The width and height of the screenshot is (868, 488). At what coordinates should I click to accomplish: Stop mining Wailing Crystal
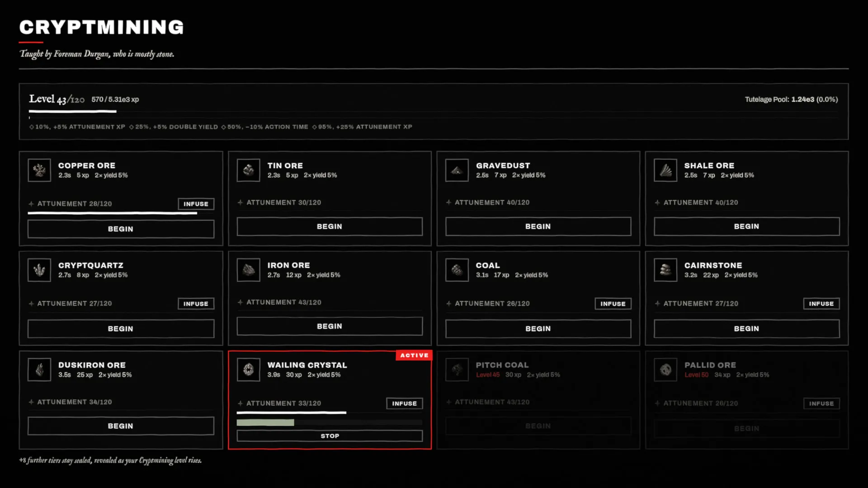pos(330,436)
